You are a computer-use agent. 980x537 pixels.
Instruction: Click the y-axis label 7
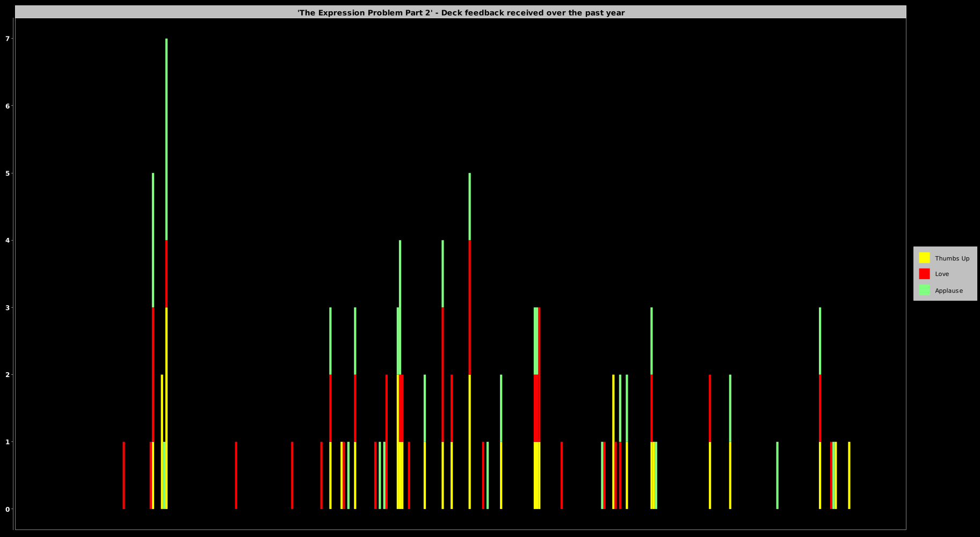(x=8, y=39)
